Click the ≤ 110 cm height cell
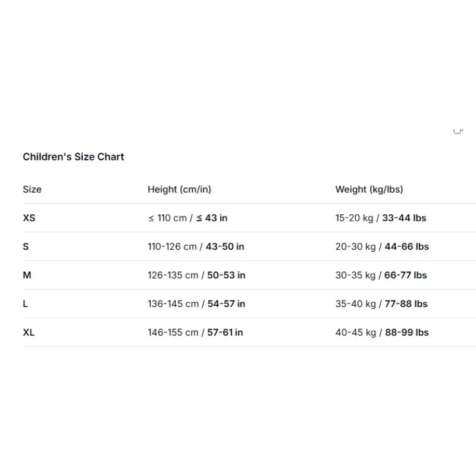 click(x=187, y=218)
